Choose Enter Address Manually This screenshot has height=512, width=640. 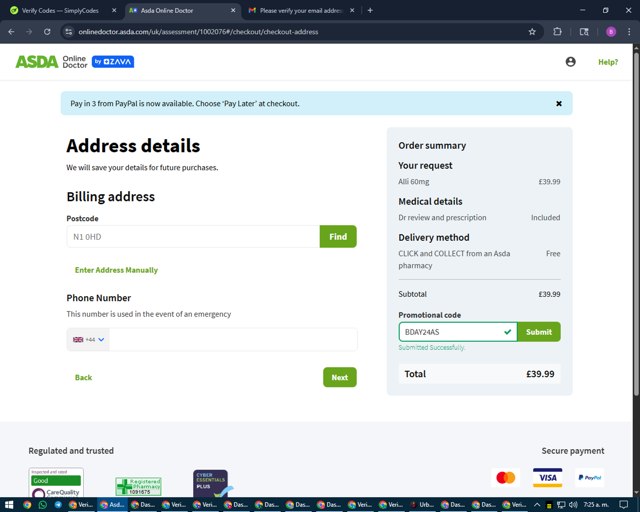[116, 270]
